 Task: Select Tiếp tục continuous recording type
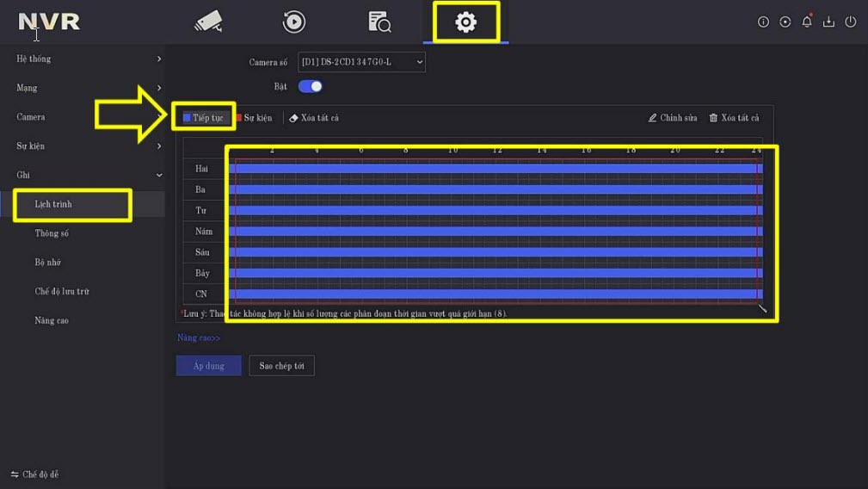click(203, 118)
